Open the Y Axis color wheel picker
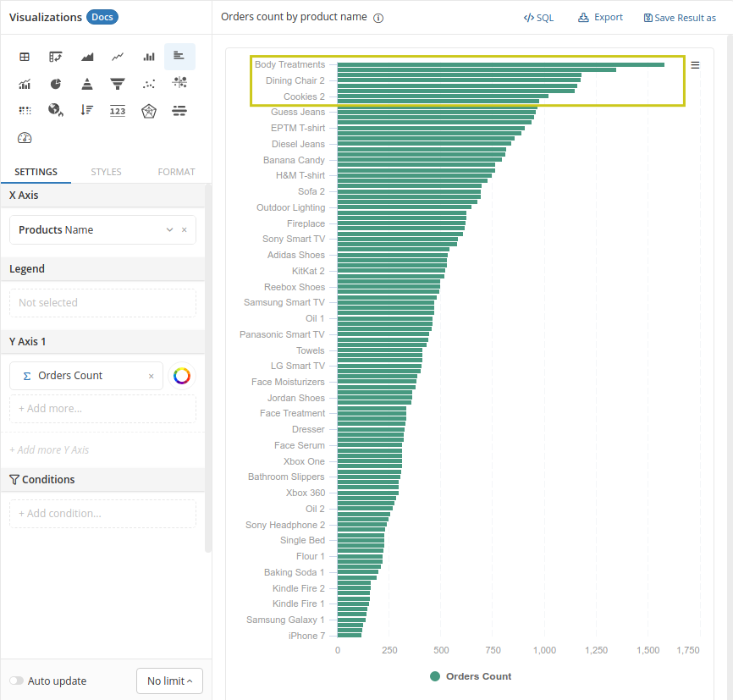Screen dimensions: 733x700 (x=182, y=376)
